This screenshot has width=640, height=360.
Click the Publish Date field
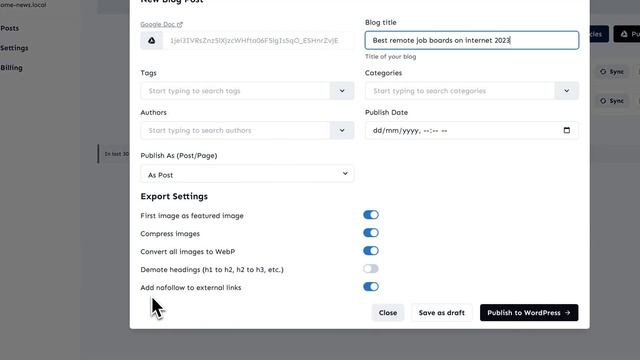pos(471,130)
